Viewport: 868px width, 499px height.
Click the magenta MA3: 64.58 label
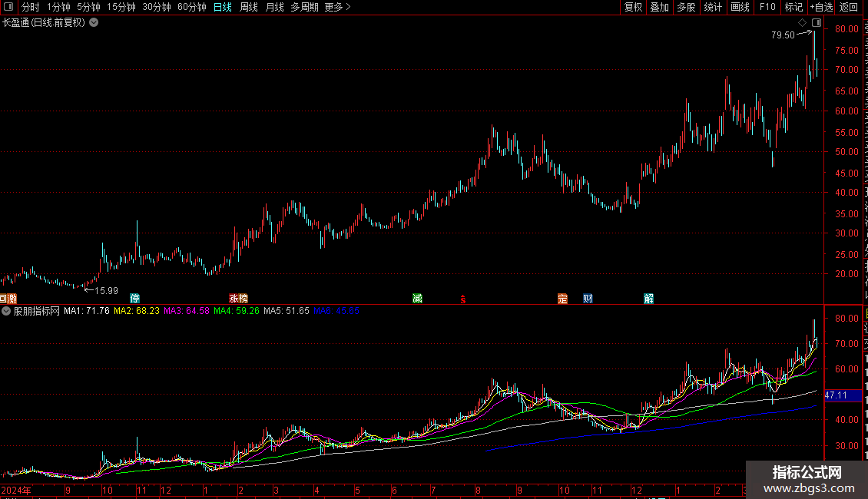(x=187, y=311)
